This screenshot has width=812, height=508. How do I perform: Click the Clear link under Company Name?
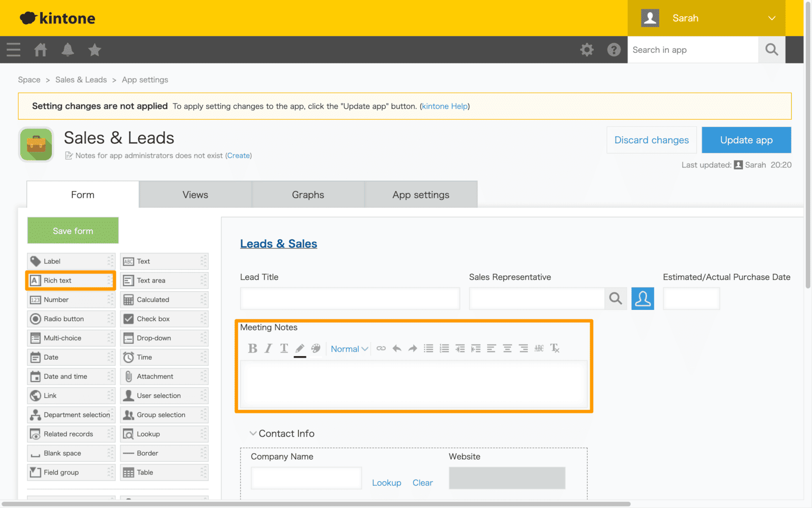[x=423, y=483]
